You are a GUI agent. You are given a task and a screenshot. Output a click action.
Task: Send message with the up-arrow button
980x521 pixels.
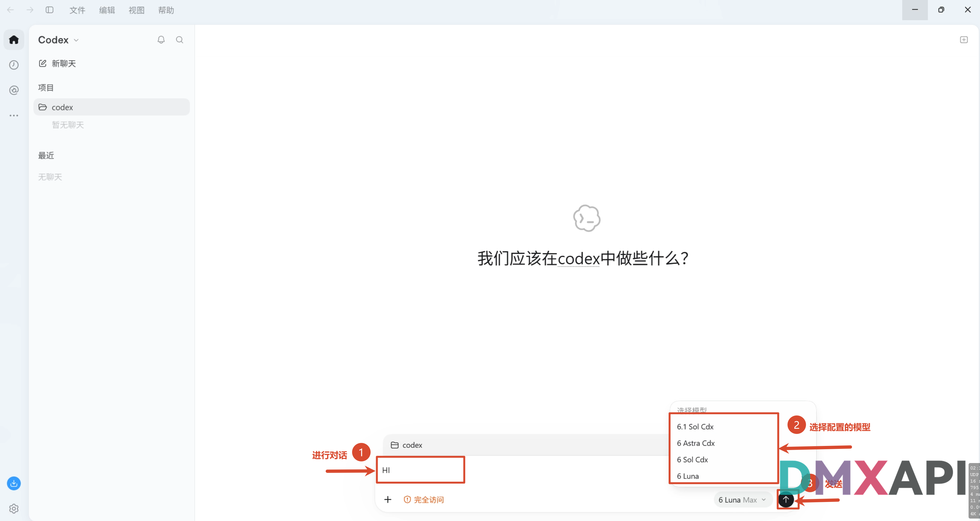pyautogui.click(x=786, y=499)
